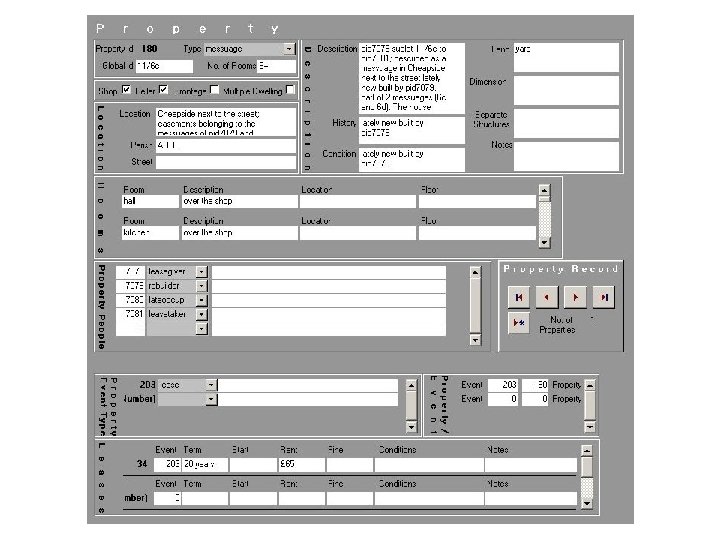Click the lease Rent field showing £65
This screenshot has width=720, height=540.
point(301,464)
